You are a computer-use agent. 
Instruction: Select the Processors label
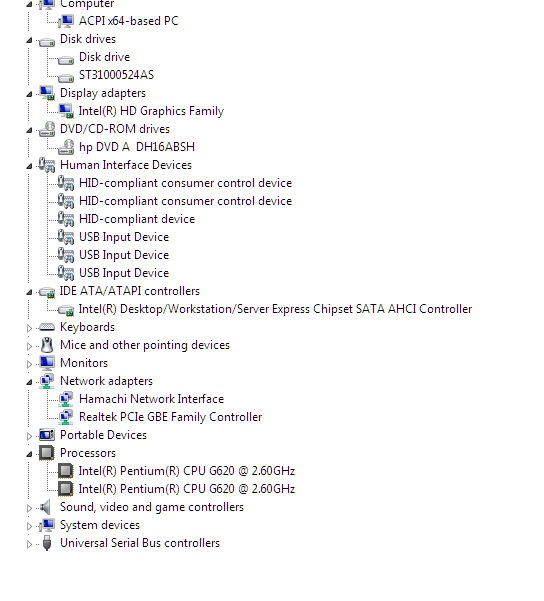pos(88,453)
